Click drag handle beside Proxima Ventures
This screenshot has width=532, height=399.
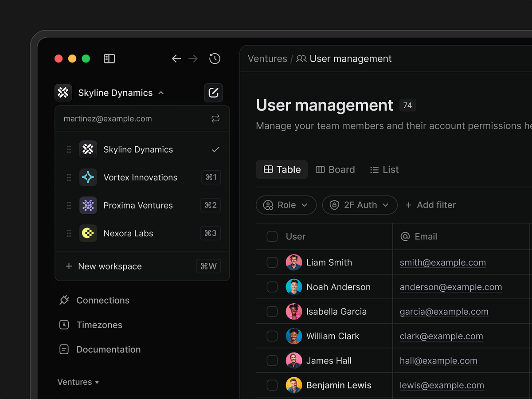point(69,205)
